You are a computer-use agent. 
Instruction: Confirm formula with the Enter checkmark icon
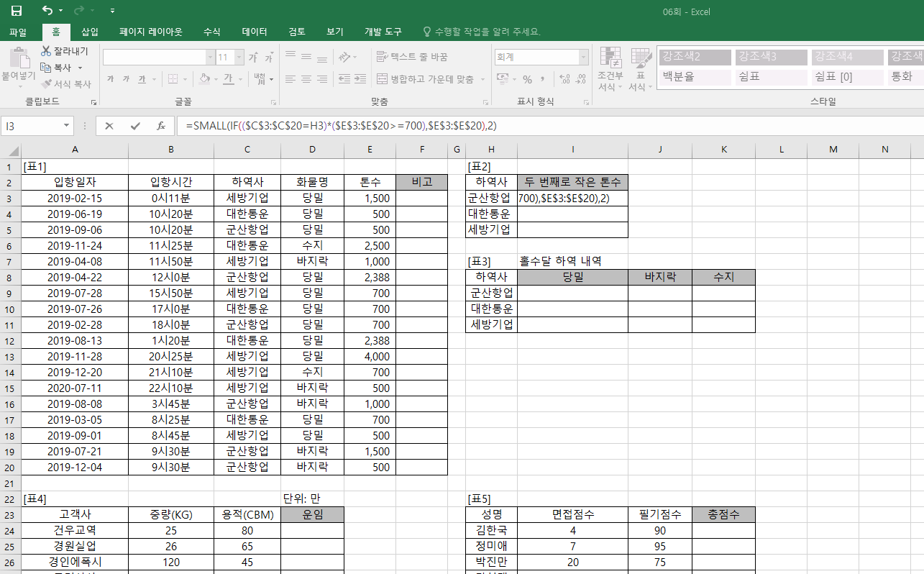coord(135,126)
